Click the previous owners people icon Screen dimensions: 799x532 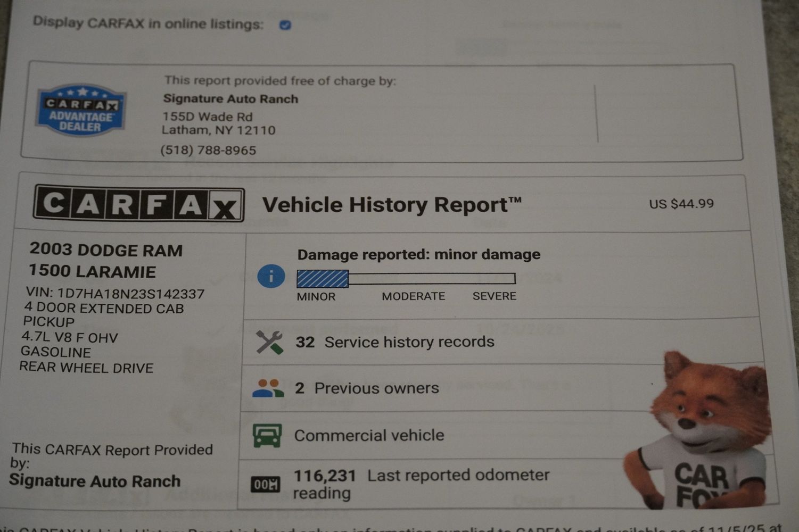pyautogui.click(x=268, y=388)
